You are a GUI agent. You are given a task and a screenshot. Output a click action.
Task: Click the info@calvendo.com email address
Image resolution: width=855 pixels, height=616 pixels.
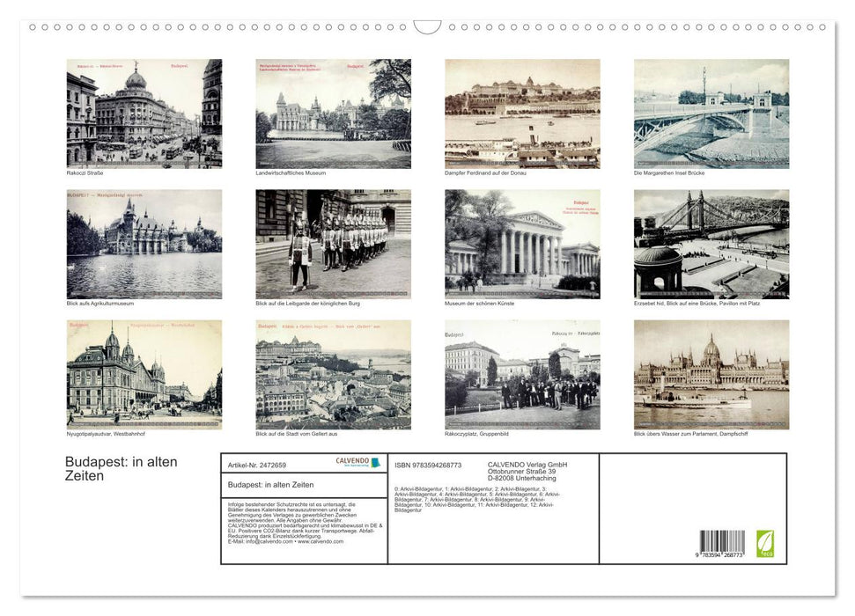269,541
